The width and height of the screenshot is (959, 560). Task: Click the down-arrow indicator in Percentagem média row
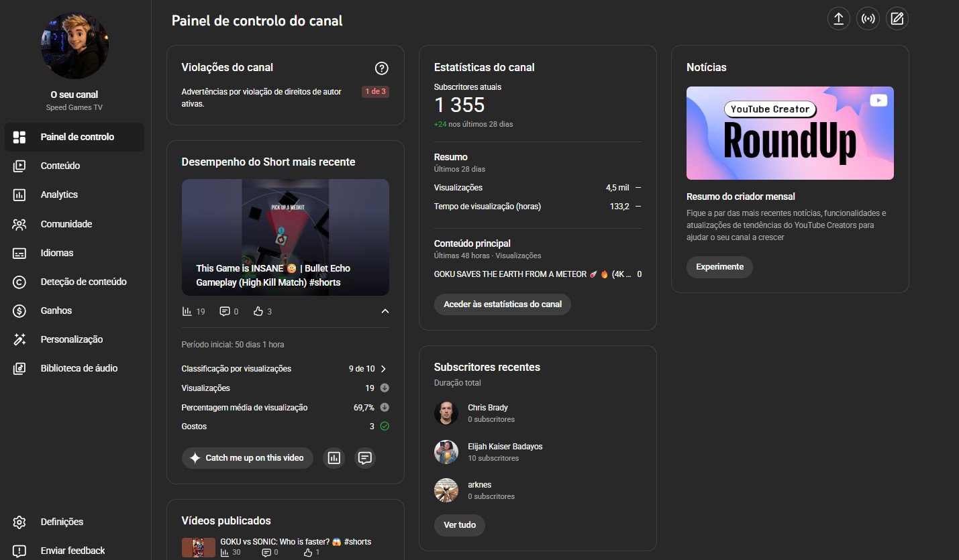coord(385,407)
